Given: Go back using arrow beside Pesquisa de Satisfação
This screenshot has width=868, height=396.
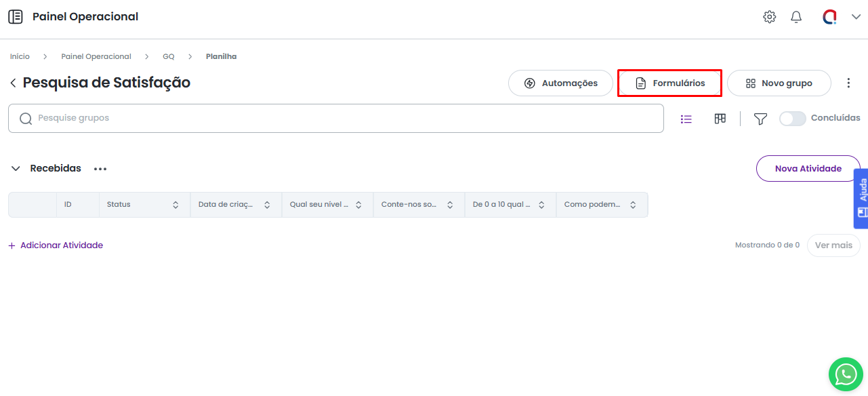Looking at the screenshot, I should (13, 83).
